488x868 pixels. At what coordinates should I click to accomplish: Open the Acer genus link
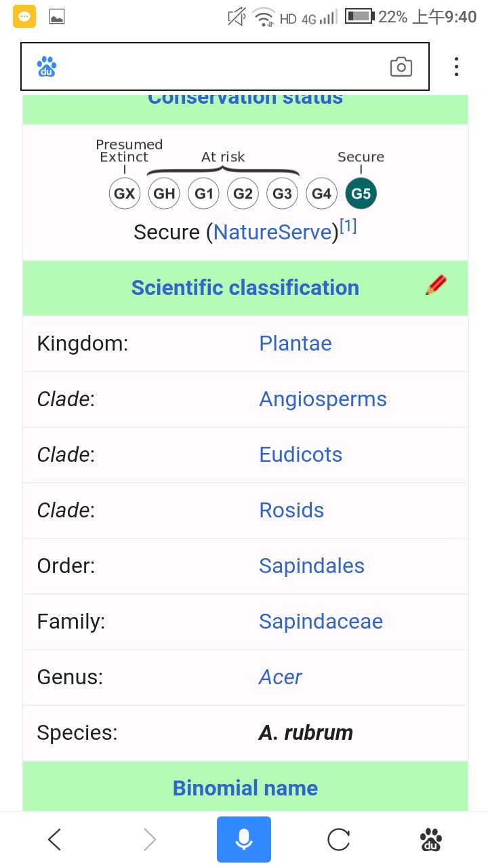coord(281,677)
